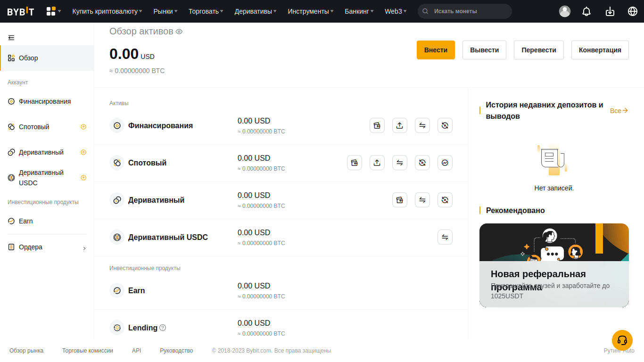Open the apps grid dropdown beside logo
The image size is (644, 362).
[53, 11]
